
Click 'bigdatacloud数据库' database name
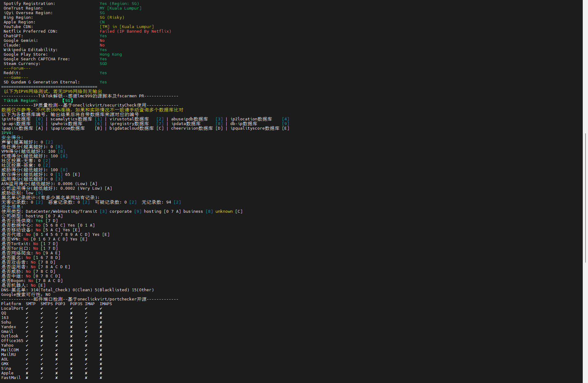[x=132, y=128]
